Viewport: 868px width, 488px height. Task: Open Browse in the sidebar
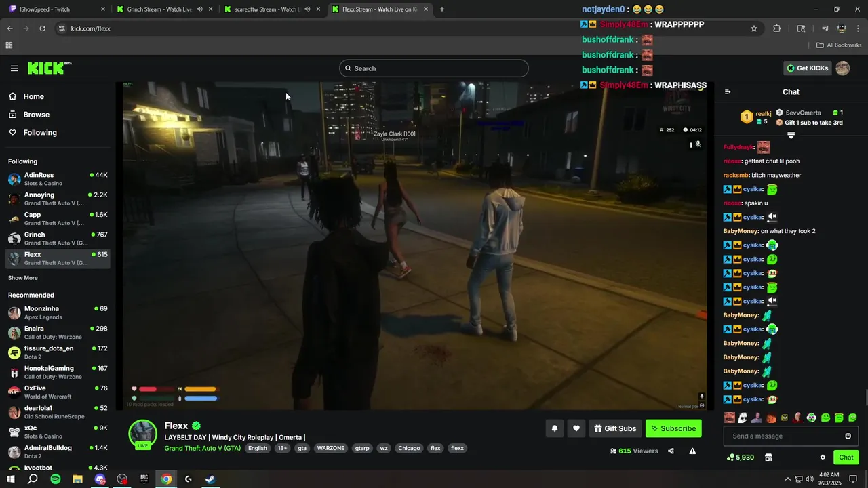pyautogui.click(x=36, y=115)
